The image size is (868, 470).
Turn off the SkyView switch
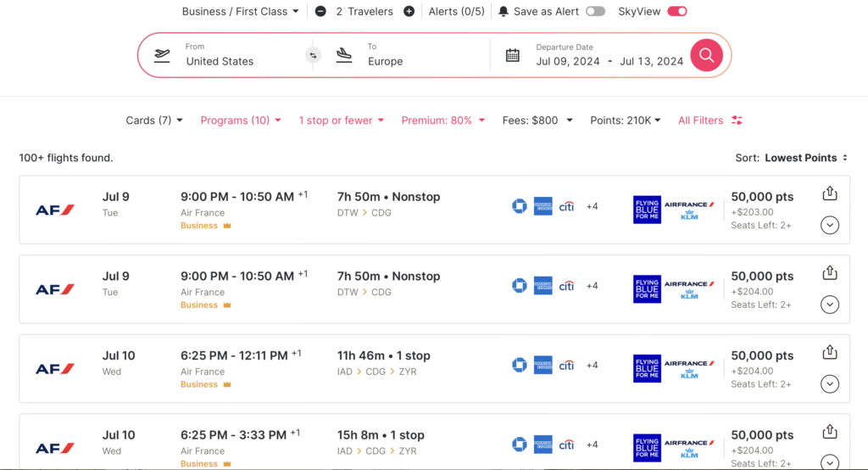(677, 11)
